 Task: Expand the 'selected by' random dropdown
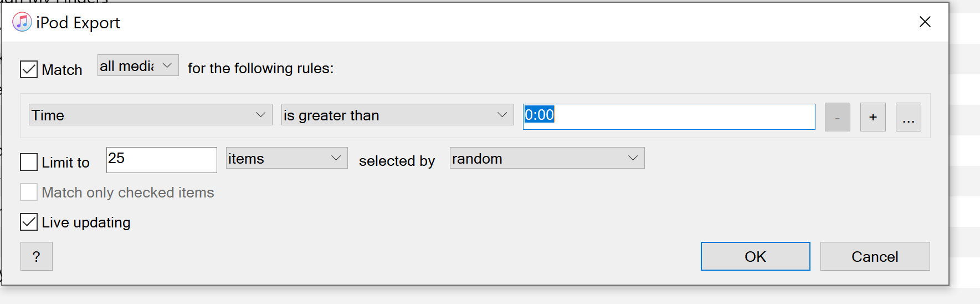(547, 158)
